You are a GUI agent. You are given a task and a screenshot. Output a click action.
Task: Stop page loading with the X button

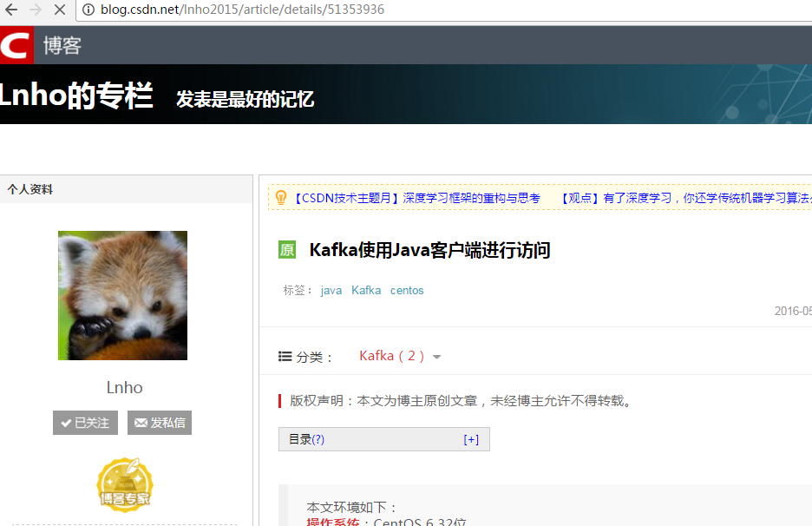point(60,10)
